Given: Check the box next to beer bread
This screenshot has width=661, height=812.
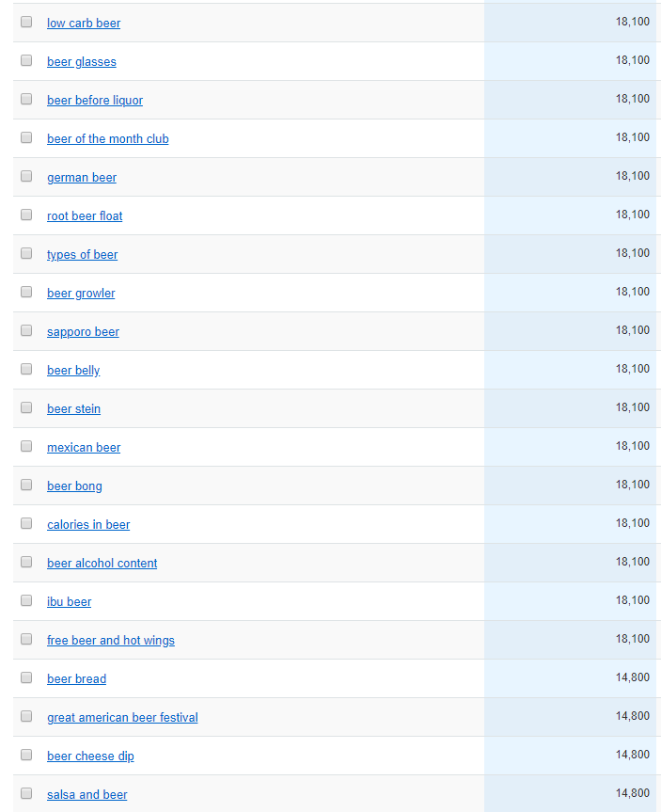Looking at the screenshot, I should click(25, 677).
